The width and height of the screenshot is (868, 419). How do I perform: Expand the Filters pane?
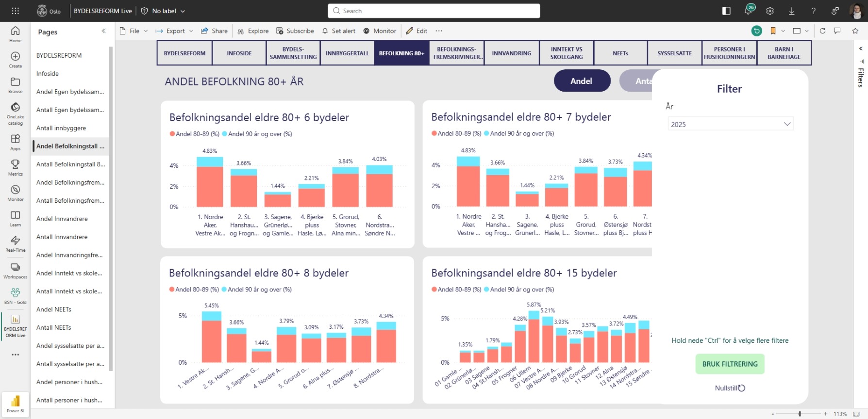coord(861,48)
